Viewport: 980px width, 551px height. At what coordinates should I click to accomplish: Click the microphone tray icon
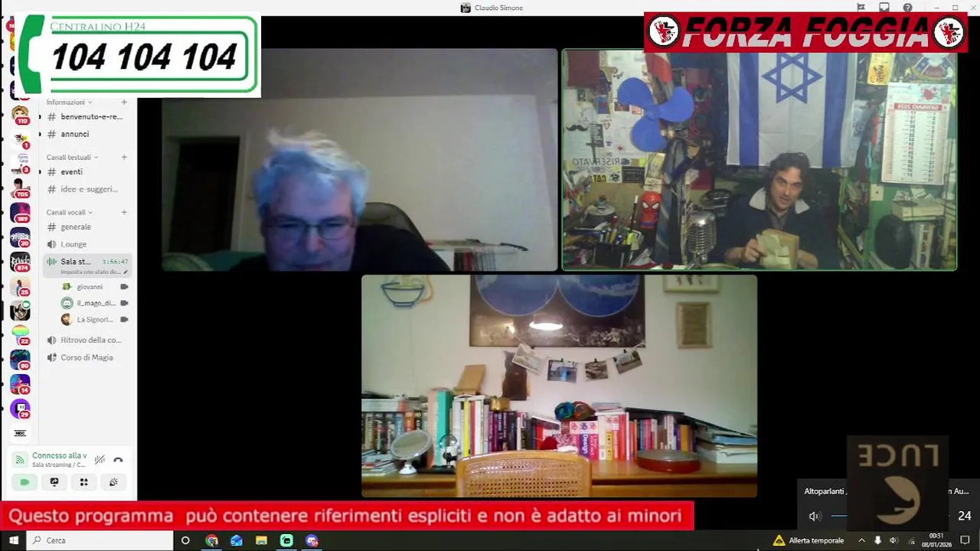[877, 540]
